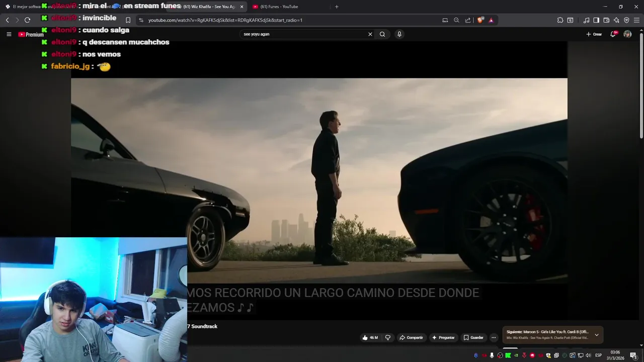Click the zoom magnifier icon in address bar
Viewport: 644px width, 362px height.
point(456,20)
